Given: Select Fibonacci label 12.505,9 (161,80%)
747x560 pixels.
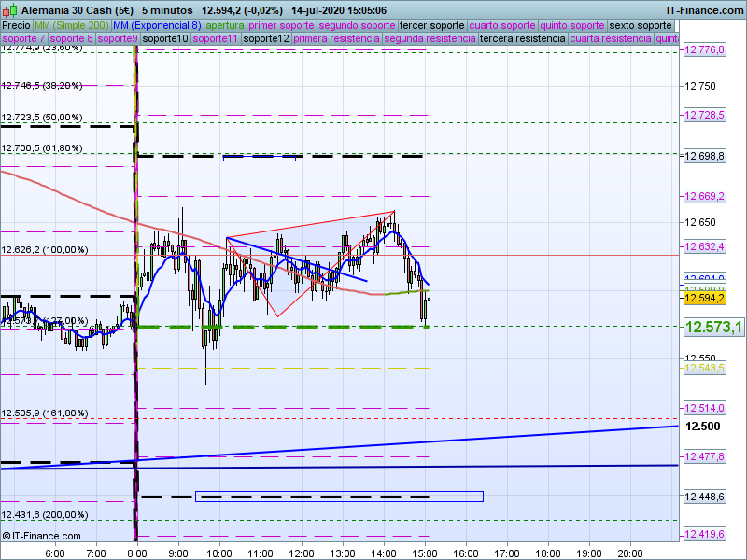Looking at the screenshot, I should click(45, 413).
